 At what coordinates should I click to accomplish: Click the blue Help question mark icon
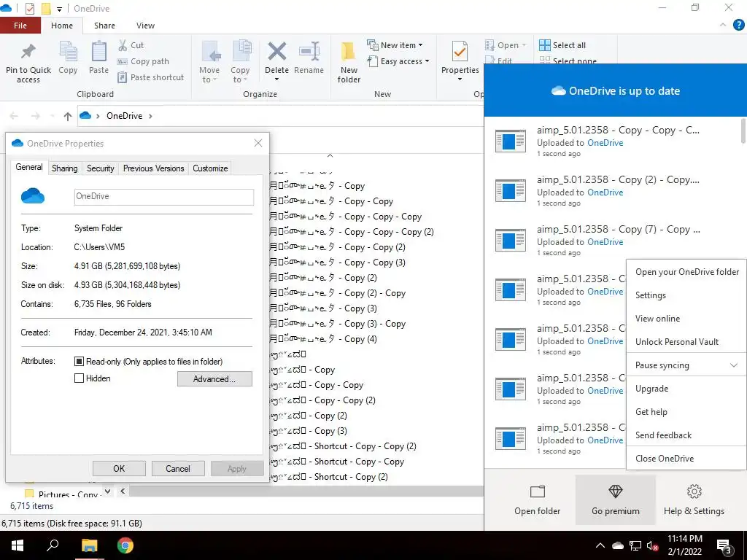[x=738, y=26]
